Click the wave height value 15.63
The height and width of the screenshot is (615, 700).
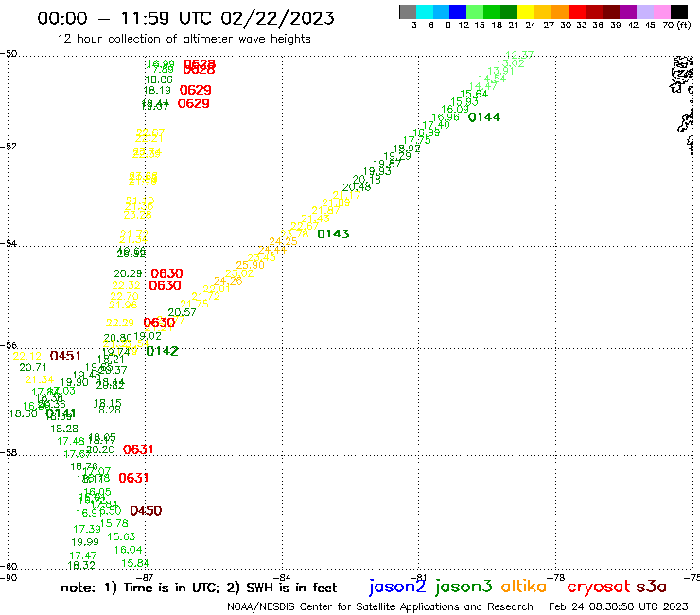pos(121,536)
